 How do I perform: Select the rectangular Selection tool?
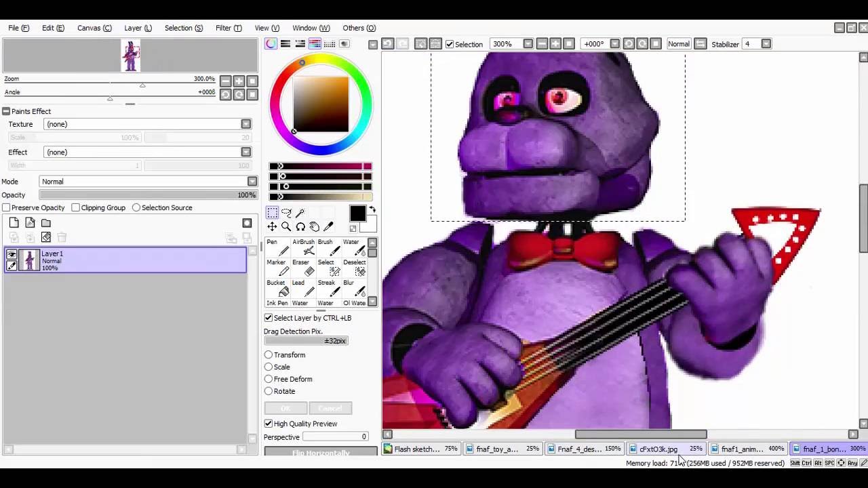[272, 213]
